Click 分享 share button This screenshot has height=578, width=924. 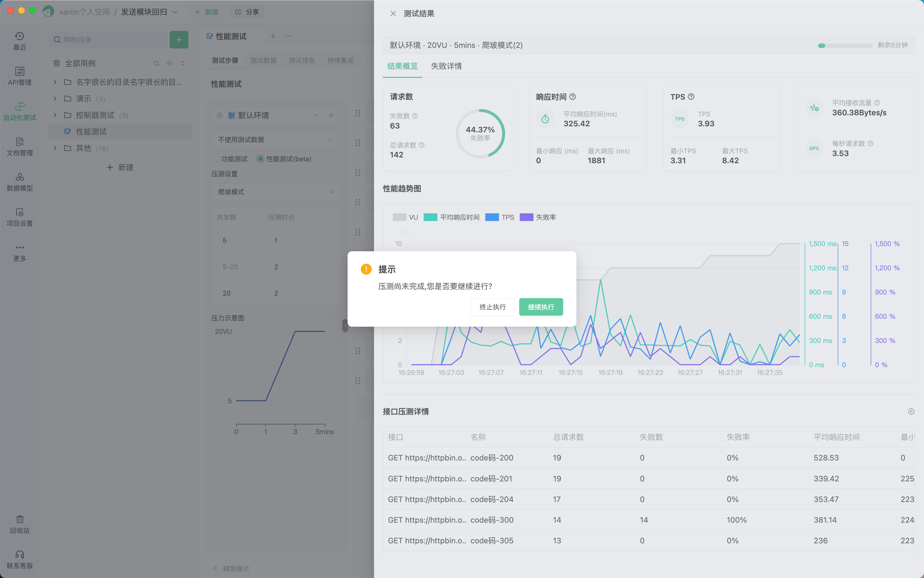point(247,12)
